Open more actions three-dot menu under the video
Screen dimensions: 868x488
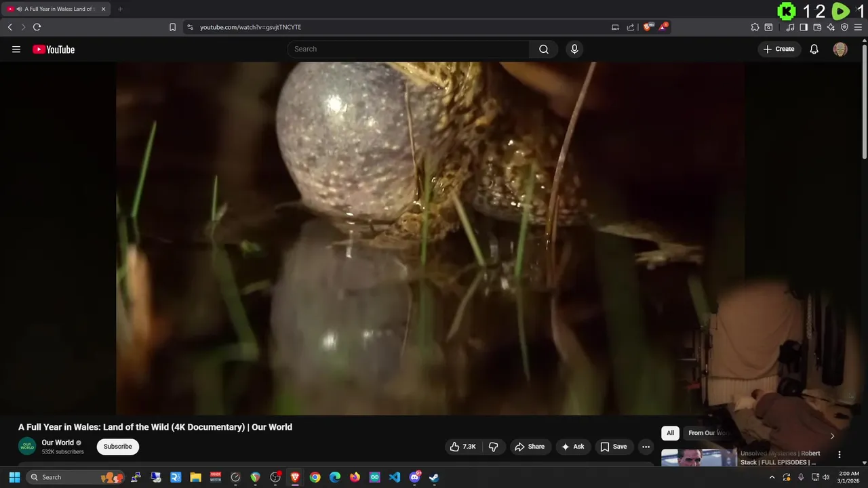646,447
